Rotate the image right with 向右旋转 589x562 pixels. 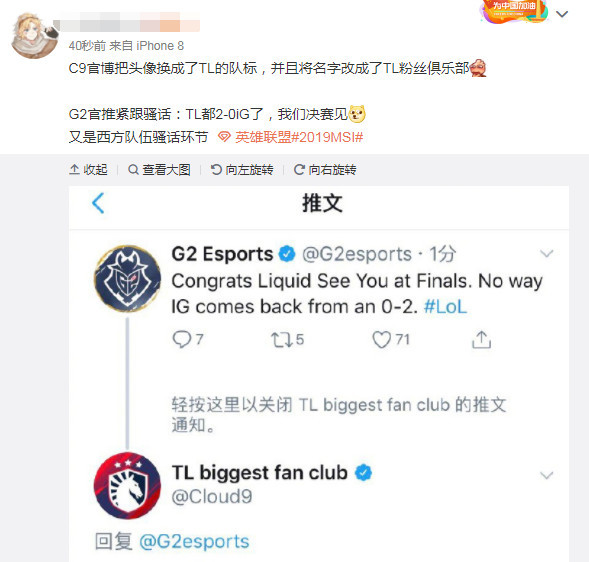pos(325,170)
